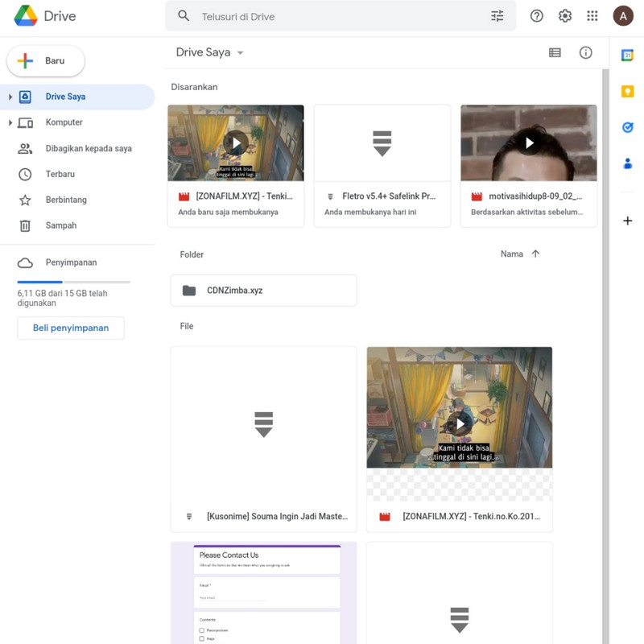644x644 pixels.
Task: Click the colorful plus icon on Baru
Action: pos(25,61)
